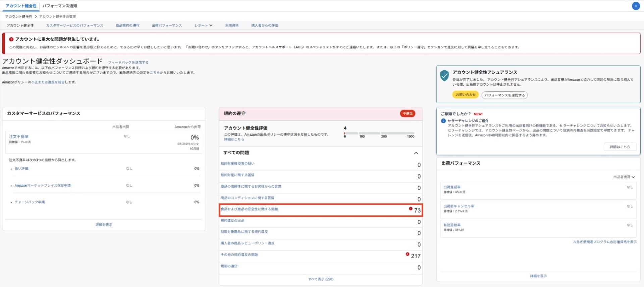Click the 73 issue count value

coord(417,211)
